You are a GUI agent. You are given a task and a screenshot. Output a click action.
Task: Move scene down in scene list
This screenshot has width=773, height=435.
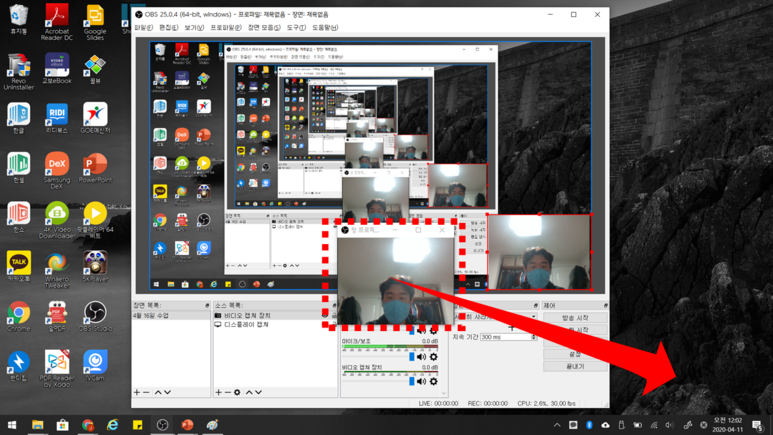[168, 392]
